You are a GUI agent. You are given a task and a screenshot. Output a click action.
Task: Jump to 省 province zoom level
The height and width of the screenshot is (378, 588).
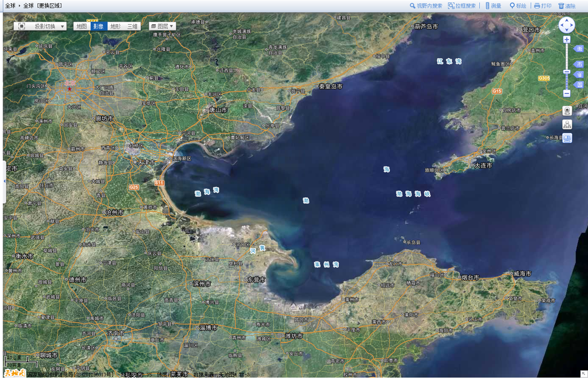click(x=579, y=74)
